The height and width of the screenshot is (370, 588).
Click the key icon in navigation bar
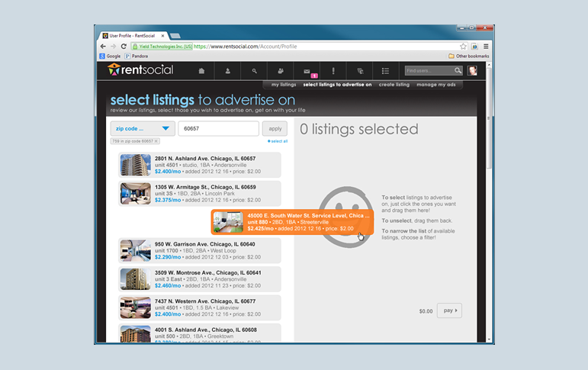pos(255,71)
